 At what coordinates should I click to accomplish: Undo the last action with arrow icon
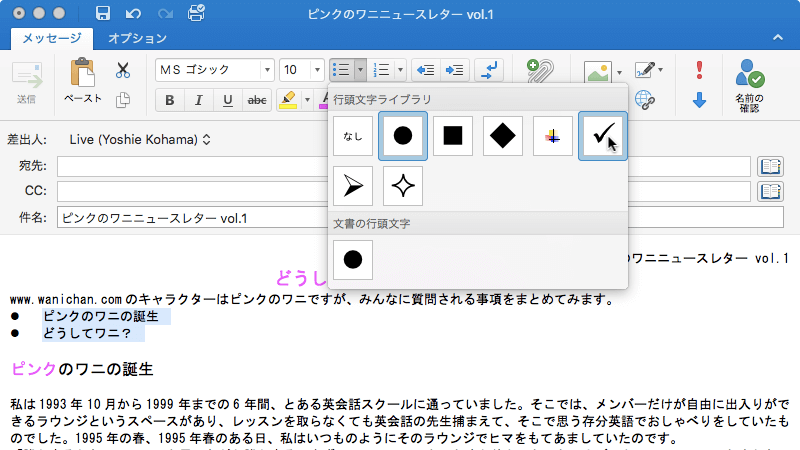134,14
